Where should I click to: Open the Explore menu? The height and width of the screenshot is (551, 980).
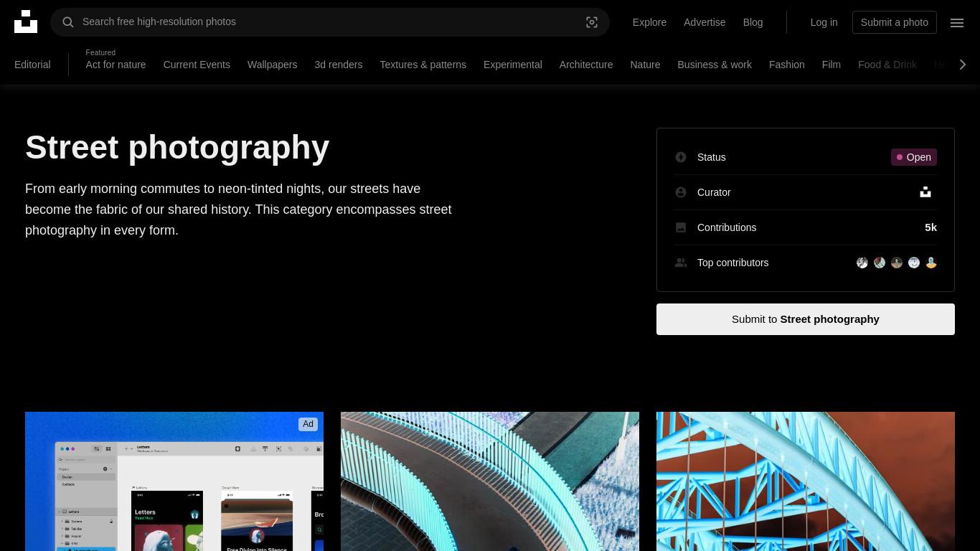point(649,22)
